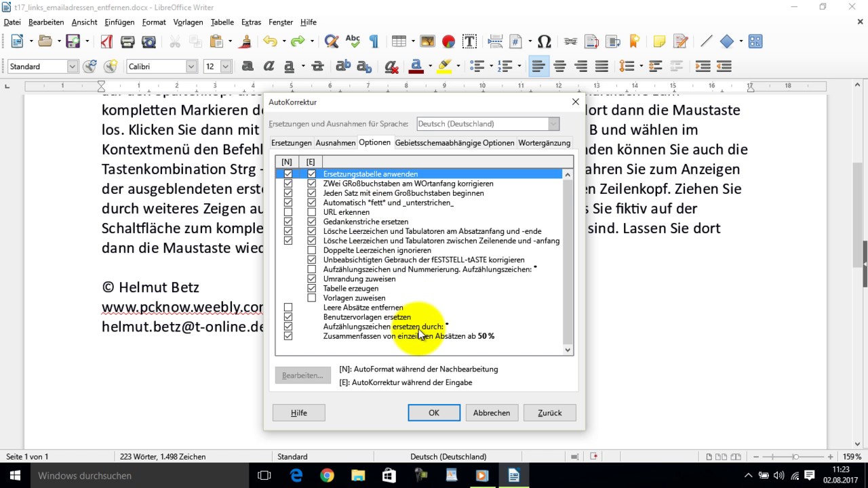Click the Center alignment icon
The height and width of the screenshot is (488, 868).
pyautogui.click(x=559, y=66)
